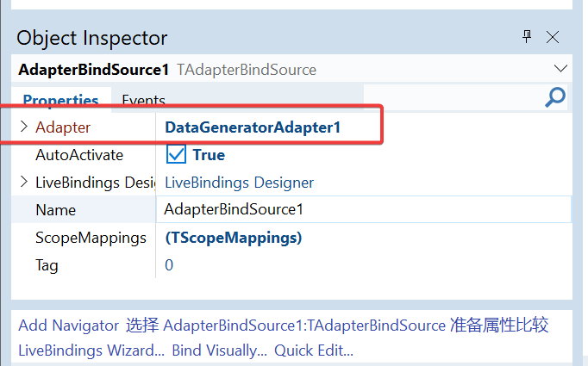Select the Tag property value 0

click(x=169, y=265)
